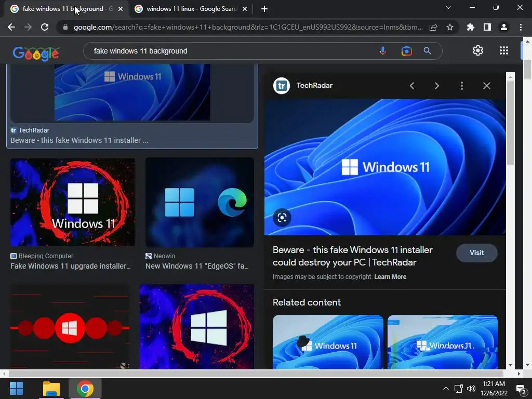View site info via the padlock icon
This screenshot has width=532, height=399.
tap(65, 27)
